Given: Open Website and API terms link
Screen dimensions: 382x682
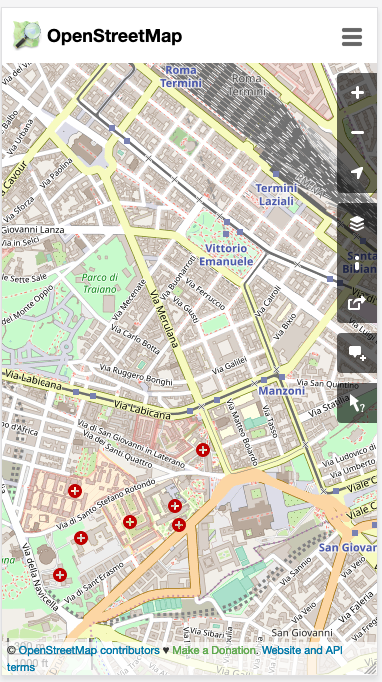Looking at the screenshot, I should [x=174, y=658].
